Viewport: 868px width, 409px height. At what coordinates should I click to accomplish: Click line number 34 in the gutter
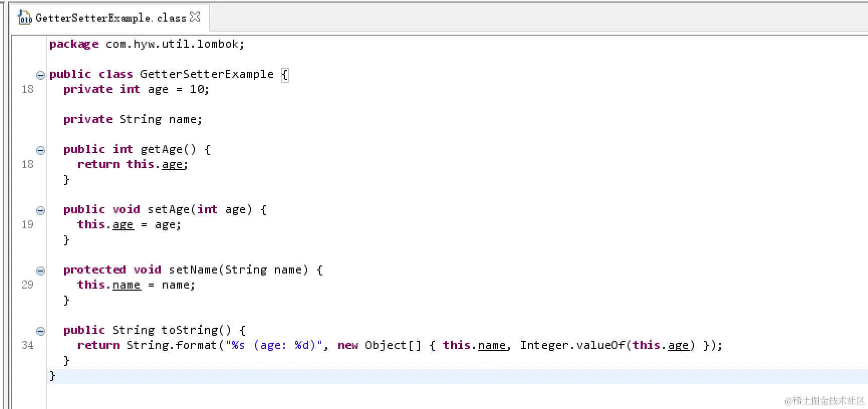[x=28, y=345]
